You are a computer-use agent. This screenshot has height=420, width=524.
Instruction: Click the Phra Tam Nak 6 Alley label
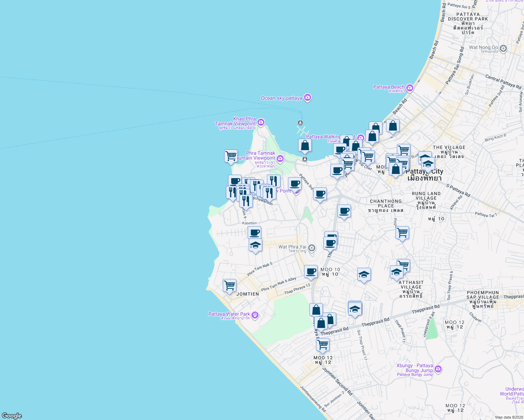(x=278, y=284)
